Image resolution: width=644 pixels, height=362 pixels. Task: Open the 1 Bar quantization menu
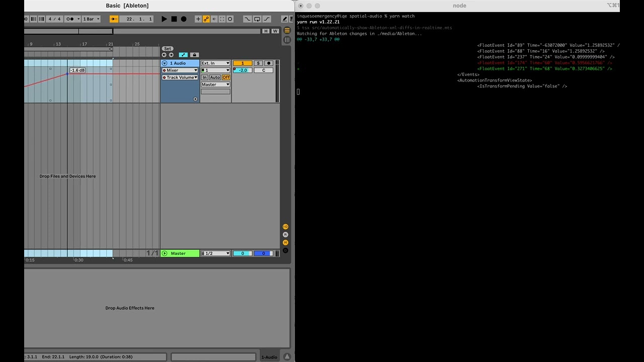pos(91,19)
